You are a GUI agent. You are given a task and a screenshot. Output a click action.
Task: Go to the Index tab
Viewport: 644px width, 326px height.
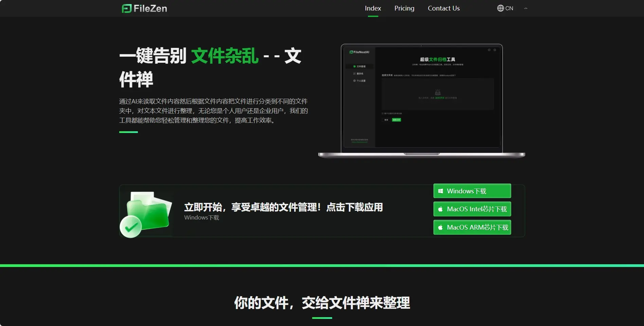coord(373,8)
